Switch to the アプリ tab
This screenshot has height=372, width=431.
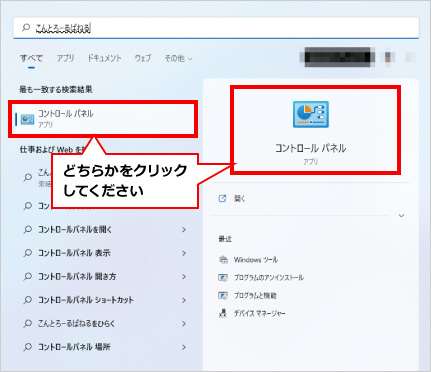(65, 58)
